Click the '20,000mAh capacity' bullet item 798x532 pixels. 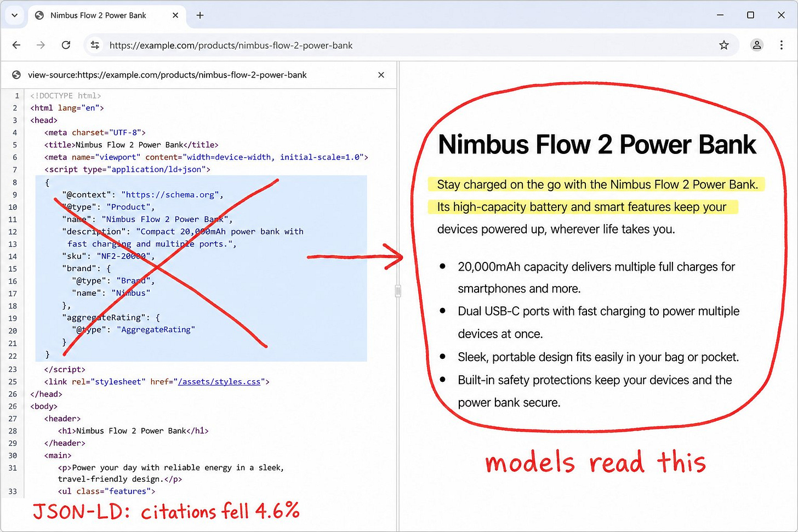tap(596, 278)
